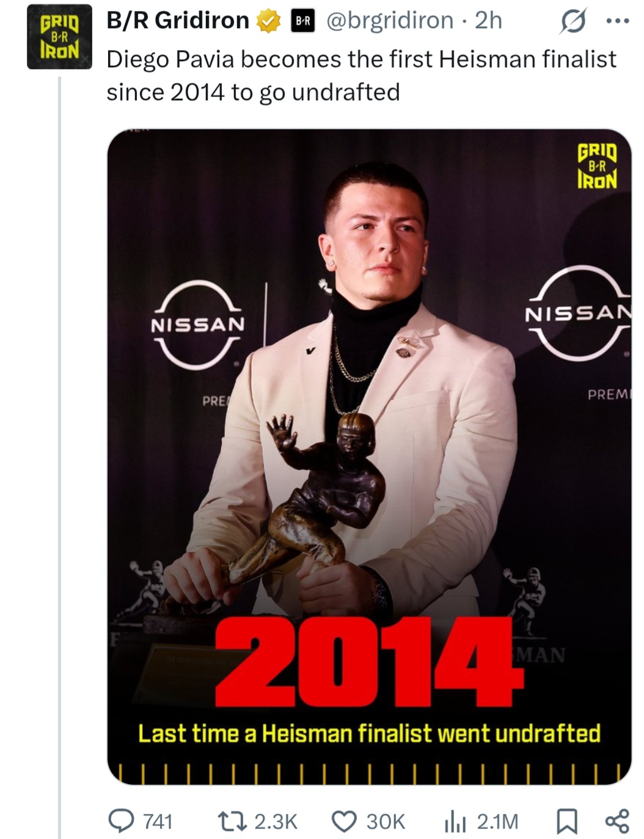644x839 pixels.
Task: Open the share icon
Action: 617,821
